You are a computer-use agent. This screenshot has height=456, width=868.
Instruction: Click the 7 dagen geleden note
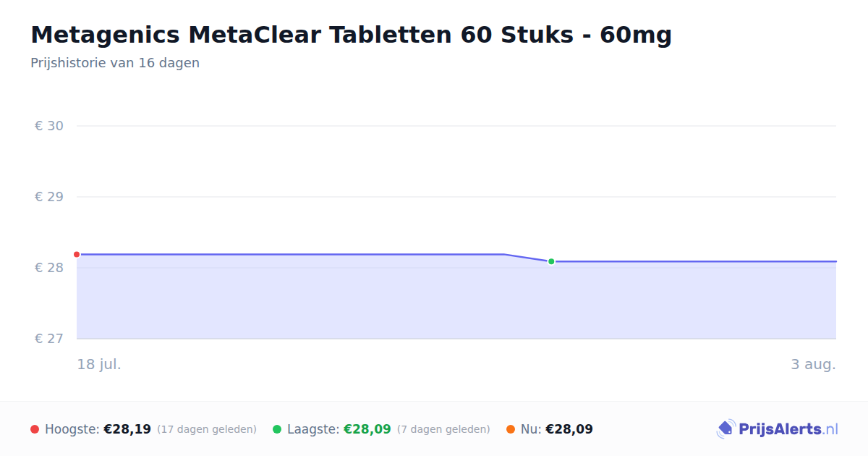point(443,430)
